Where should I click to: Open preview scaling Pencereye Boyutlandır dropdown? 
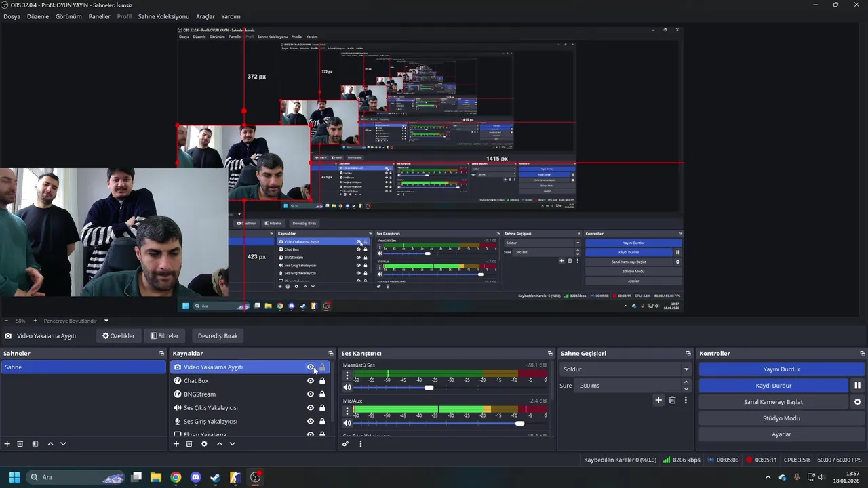click(x=75, y=321)
